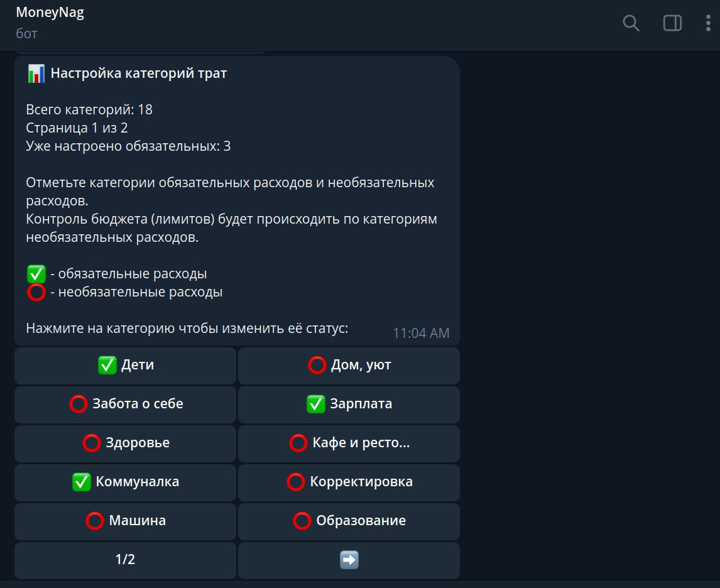
Task: Toggle the Дети category status
Action: (126, 365)
